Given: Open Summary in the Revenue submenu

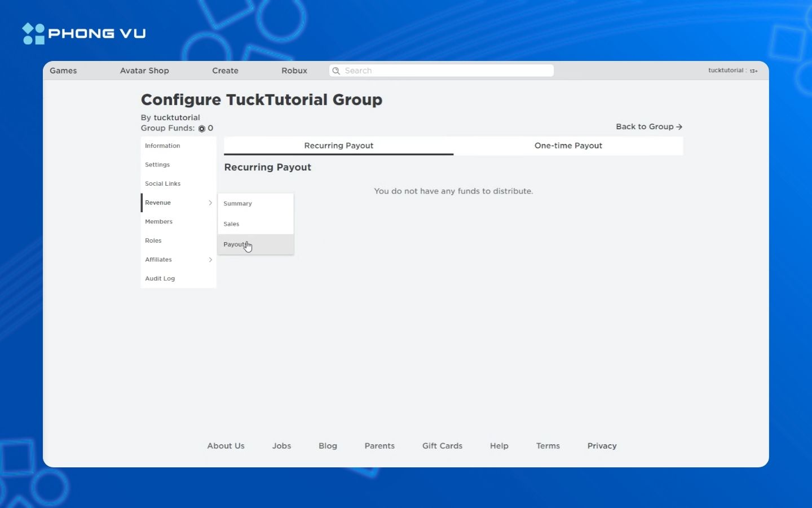Looking at the screenshot, I should [237, 203].
